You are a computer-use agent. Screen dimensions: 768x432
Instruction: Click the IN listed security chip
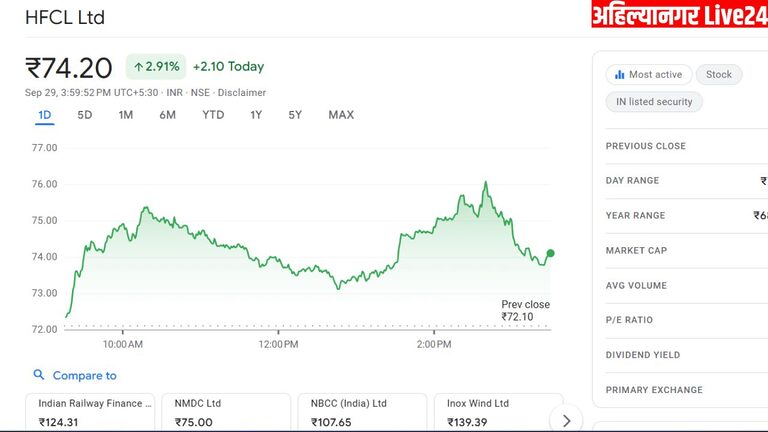coord(655,102)
